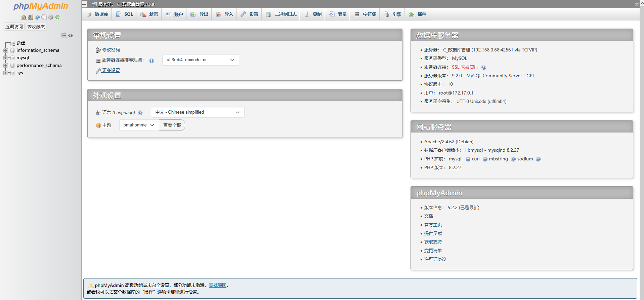Open the 中文 - Chinese simplified language dropdown
Image resolution: width=644 pixels, height=300 pixels.
pos(198,112)
